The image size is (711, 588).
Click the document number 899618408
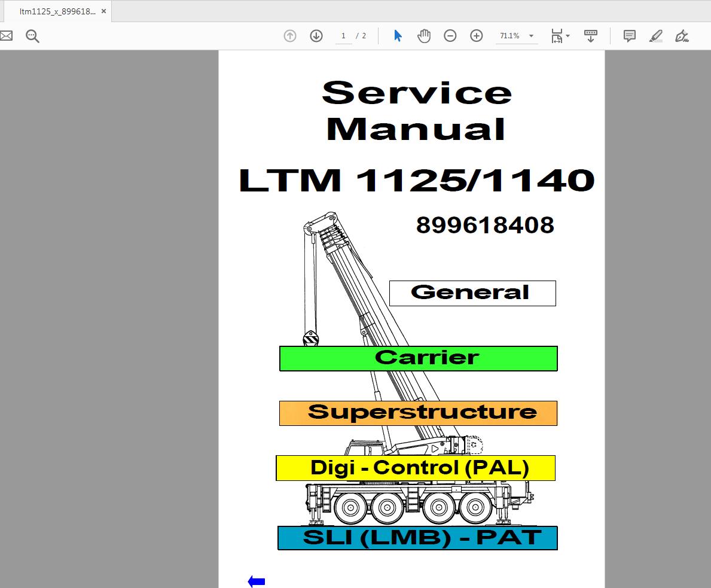(485, 225)
